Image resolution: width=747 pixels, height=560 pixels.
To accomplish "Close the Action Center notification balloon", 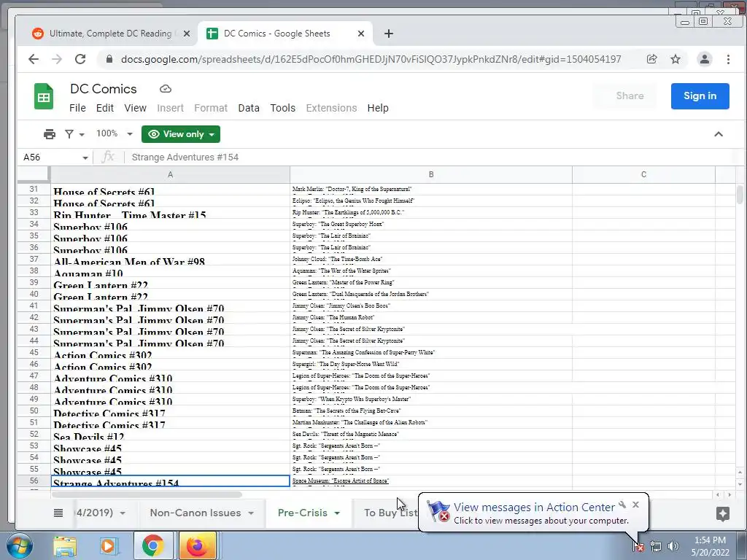I will (x=635, y=505).
